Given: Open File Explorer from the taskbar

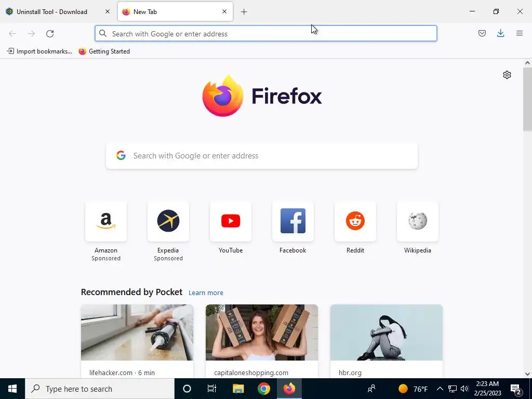Looking at the screenshot, I should pyautogui.click(x=238, y=389).
